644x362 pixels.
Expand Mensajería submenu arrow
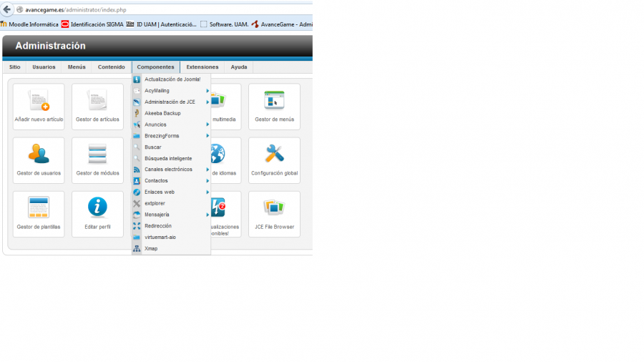click(x=208, y=215)
